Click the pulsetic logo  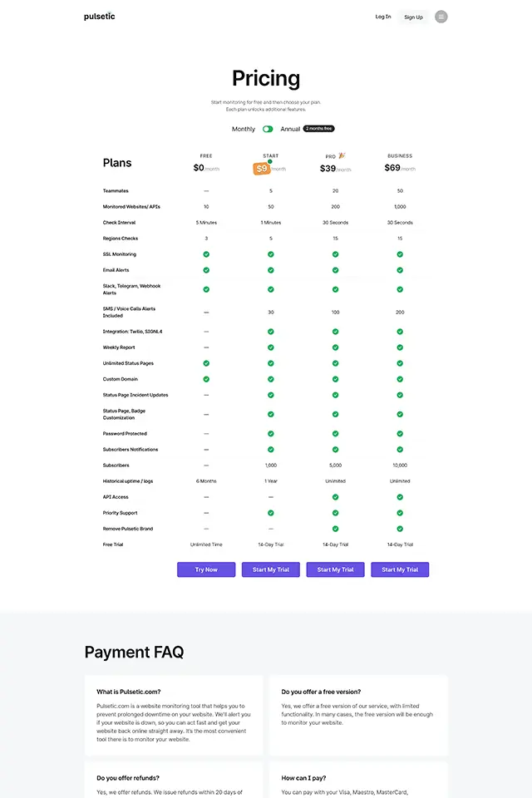click(x=99, y=17)
